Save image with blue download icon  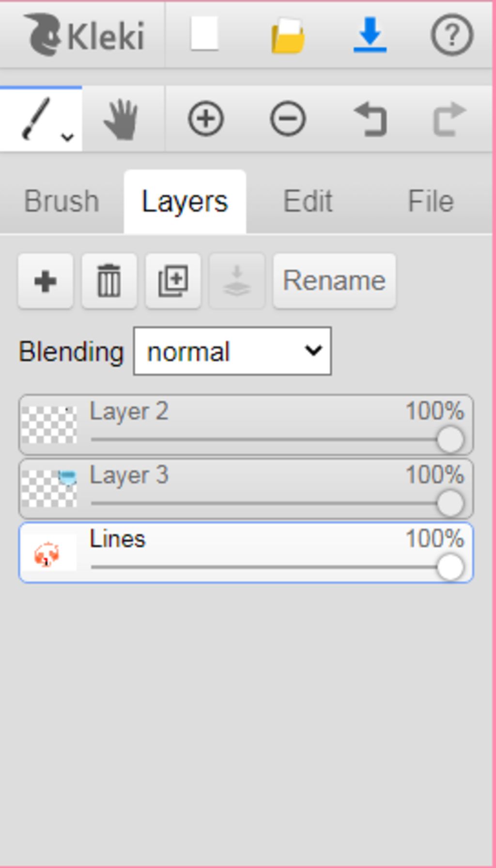pos(370,34)
